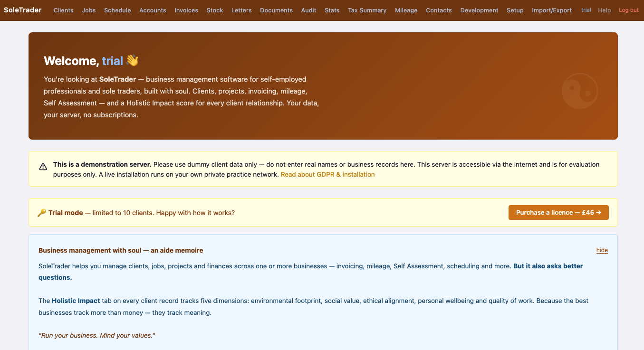Click the trial user link in navbar
The height and width of the screenshot is (350, 644).
coord(586,10)
